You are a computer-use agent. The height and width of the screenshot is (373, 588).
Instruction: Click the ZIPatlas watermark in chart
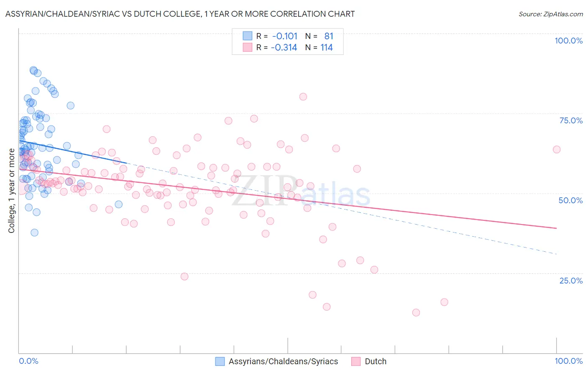[301, 192]
